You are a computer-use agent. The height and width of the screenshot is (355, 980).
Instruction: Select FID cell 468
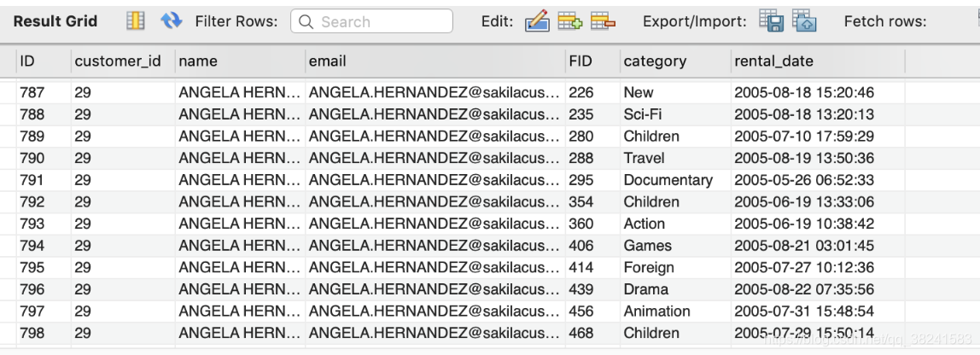click(x=592, y=333)
